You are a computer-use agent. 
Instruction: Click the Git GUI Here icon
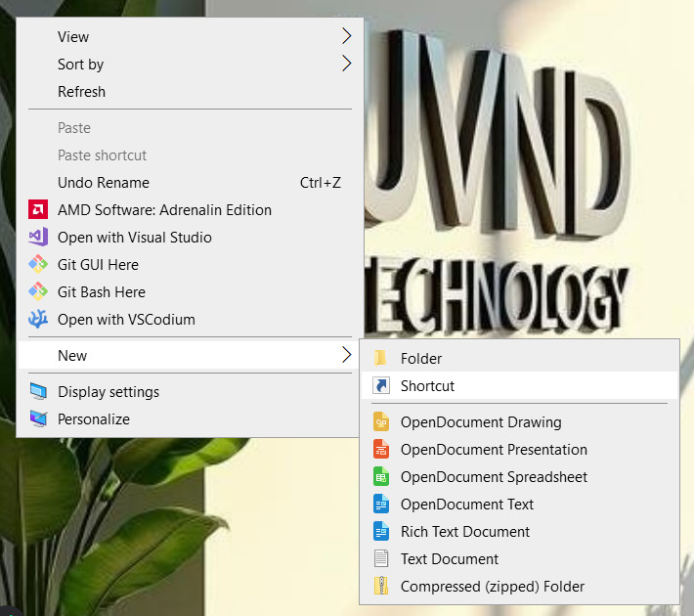(38, 264)
